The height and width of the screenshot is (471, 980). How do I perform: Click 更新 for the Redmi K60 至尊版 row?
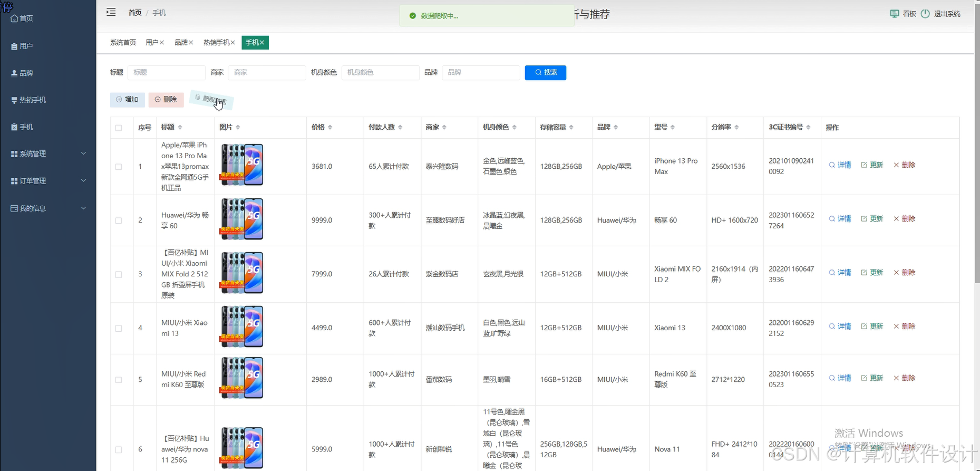point(872,378)
